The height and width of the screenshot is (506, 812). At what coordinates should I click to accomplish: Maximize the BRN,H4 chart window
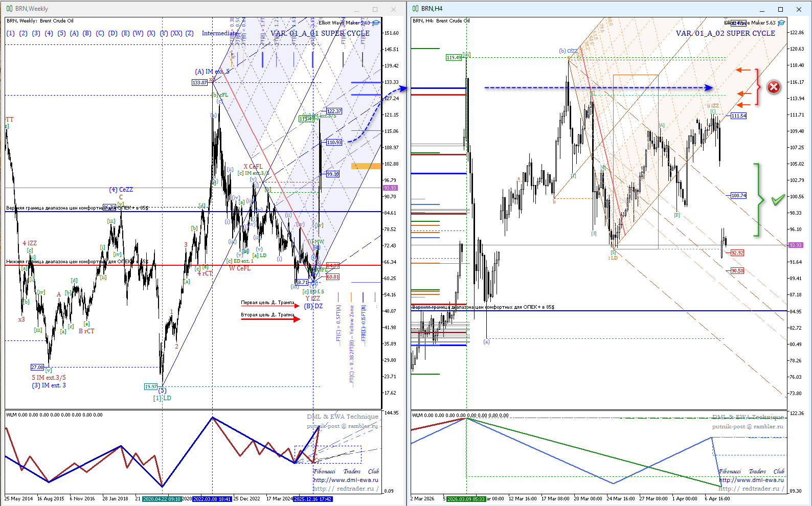point(780,9)
